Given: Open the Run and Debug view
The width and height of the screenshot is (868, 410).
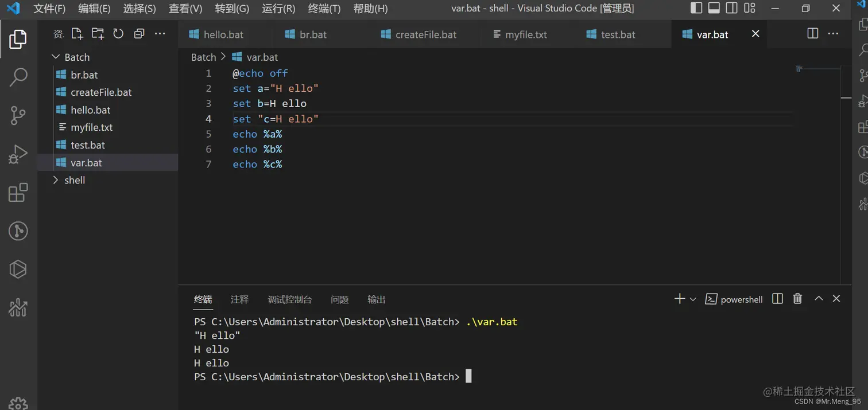Looking at the screenshot, I should (x=18, y=154).
